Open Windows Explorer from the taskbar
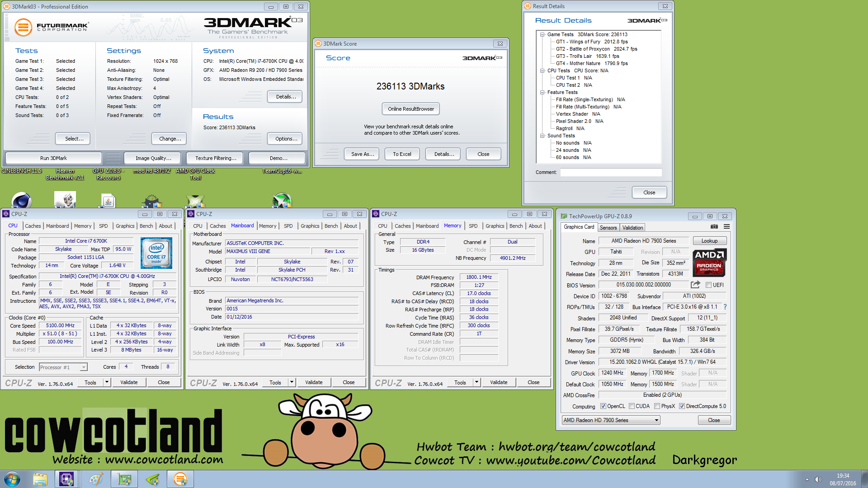Image resolution: width=868 pixels, height=488 pixels. coord(40,479)
